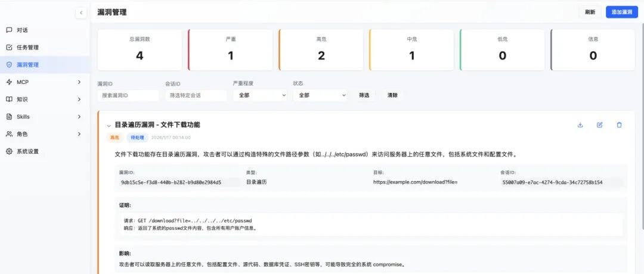Click the 高危 count card

[321, 49]
